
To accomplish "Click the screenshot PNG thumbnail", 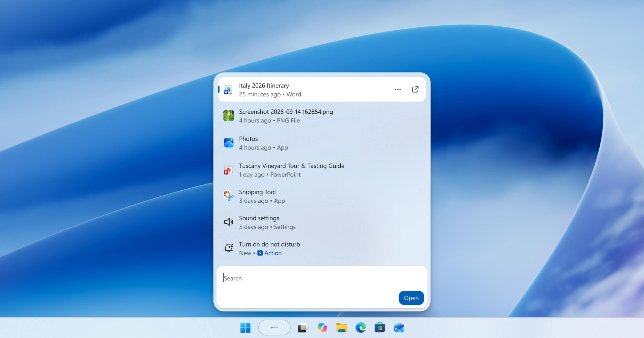I will point(228,116).
